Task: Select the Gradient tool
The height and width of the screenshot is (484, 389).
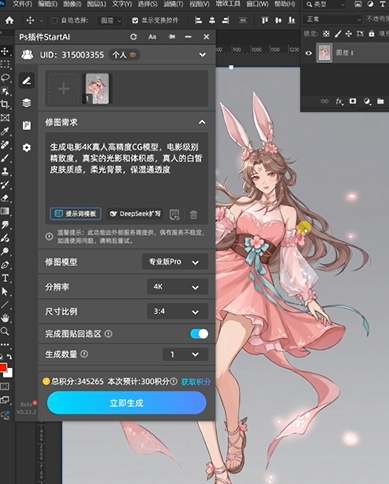Action: point(5,211)
